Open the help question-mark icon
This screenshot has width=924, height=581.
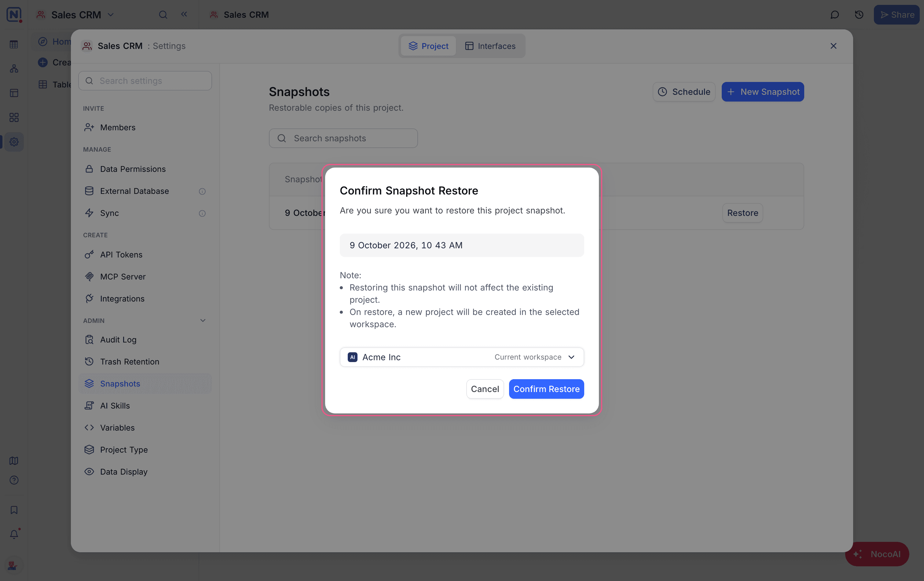coord(14,480)
